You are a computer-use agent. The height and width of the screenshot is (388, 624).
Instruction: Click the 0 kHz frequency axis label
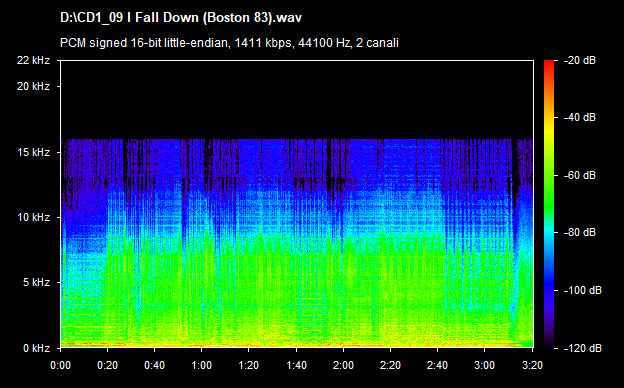point(36,348)
